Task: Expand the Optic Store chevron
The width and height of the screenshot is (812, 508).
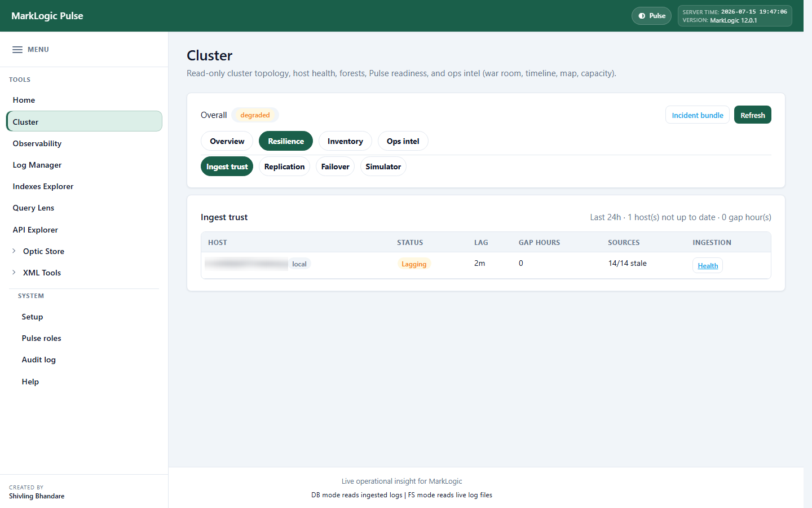Action: pyautogui.click(x=14, y=251)
